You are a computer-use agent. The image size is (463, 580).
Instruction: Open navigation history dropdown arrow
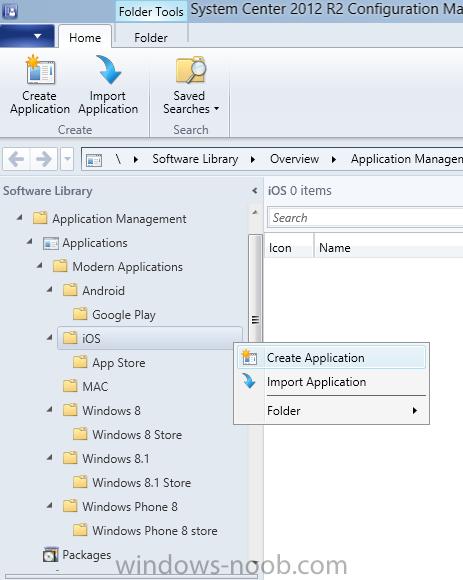pos(67,159)
